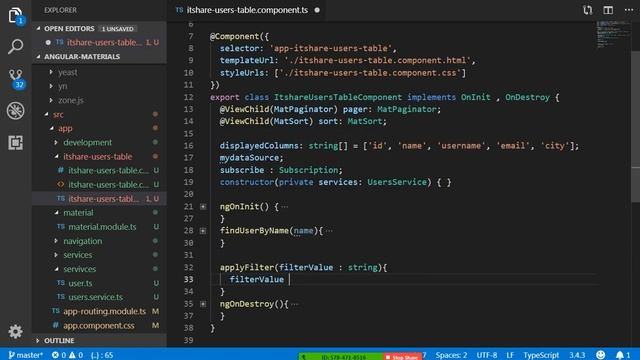Viewport: 640px width, 360px height.
Task: Click the warnings count in status bar
Action: [76, 355]
